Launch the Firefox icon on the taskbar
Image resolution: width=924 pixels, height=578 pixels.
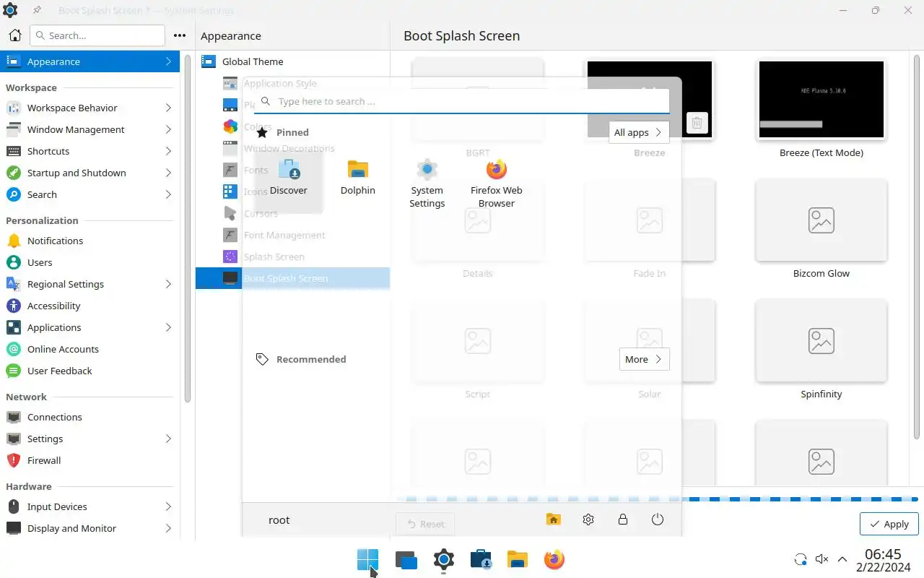click(x=554, y=559)
